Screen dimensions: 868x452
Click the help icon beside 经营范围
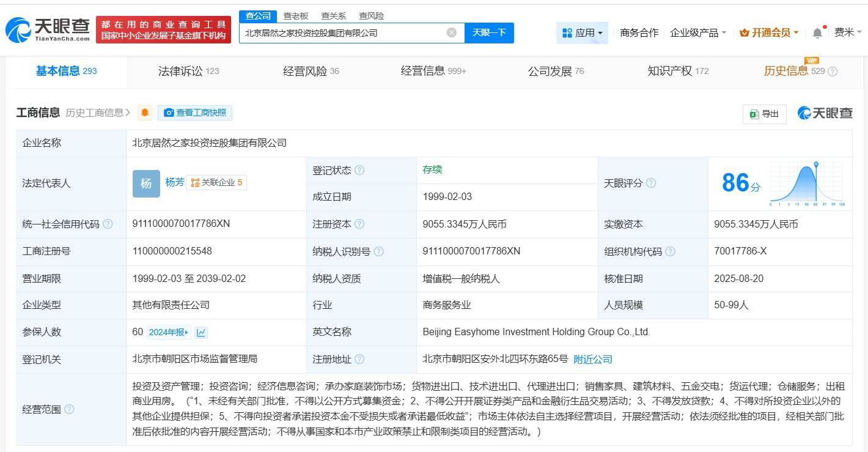(69, 409)
